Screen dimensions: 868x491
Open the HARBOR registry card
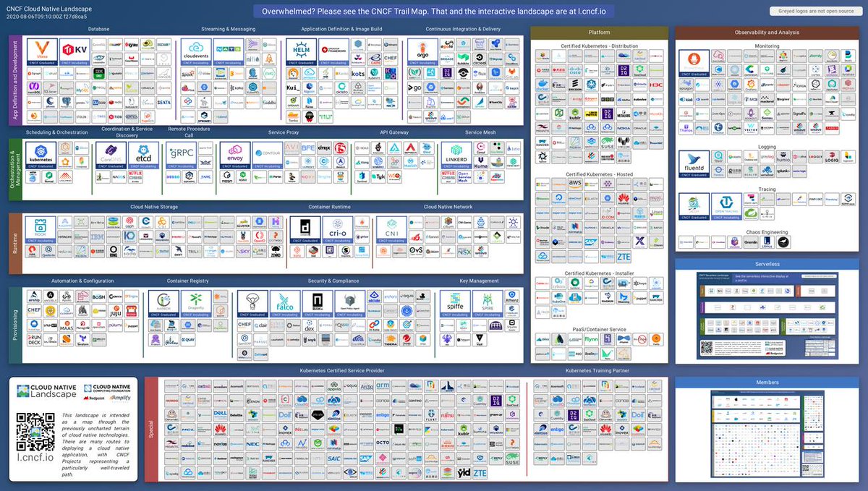coord(163,304)
